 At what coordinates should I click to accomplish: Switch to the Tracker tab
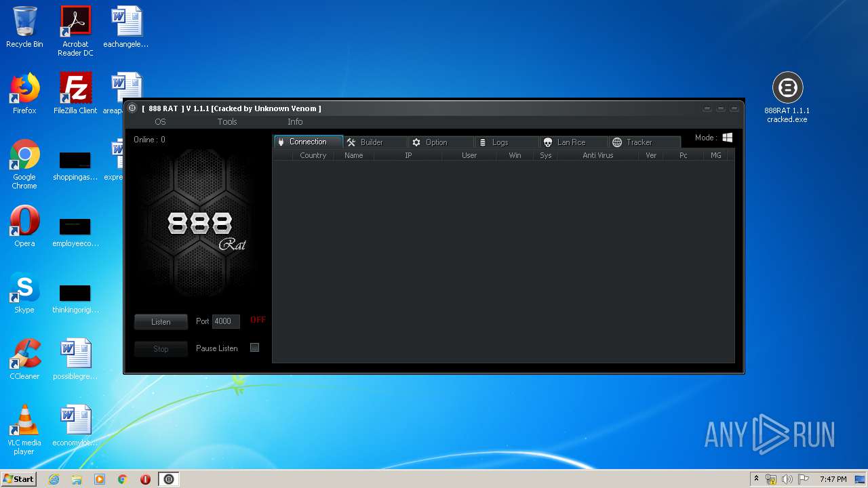click(644, 142)
